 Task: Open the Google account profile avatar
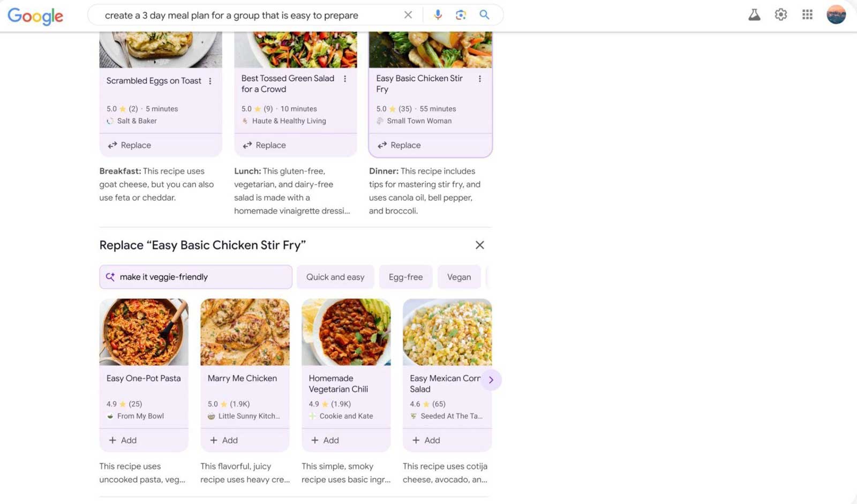[836, 15]
